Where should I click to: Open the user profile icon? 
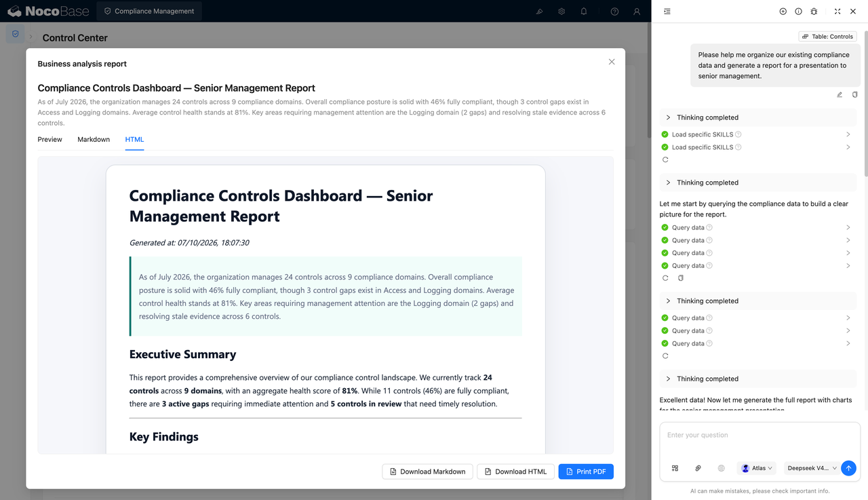(x=637, y=12)
